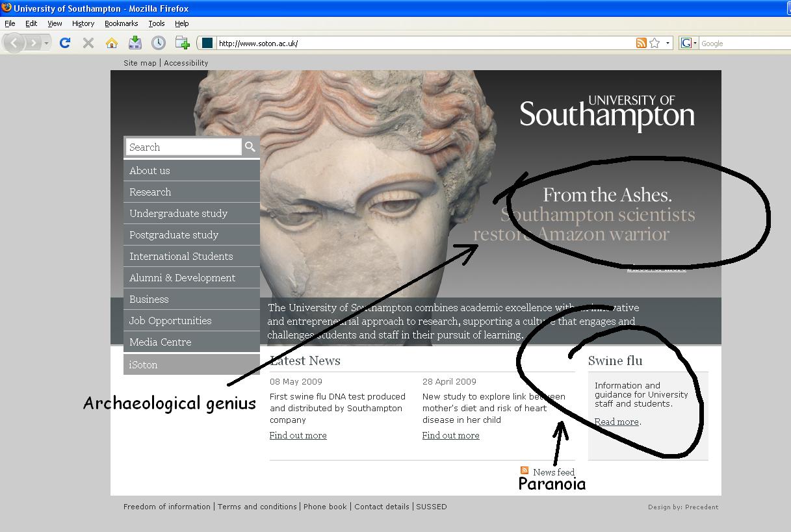Click the University of Southampton logo
The height and width of the screenshot is (532, 791).
[607, 113]
